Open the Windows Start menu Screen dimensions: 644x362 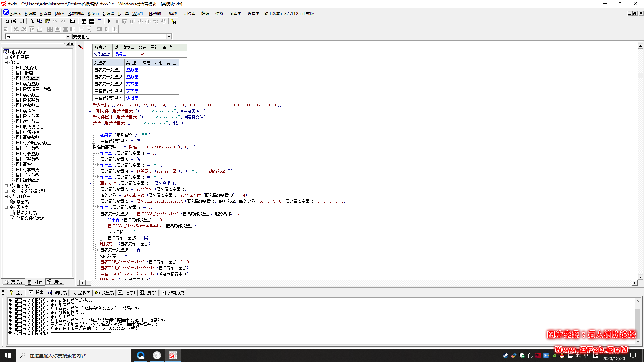click(x=8, y=355)
